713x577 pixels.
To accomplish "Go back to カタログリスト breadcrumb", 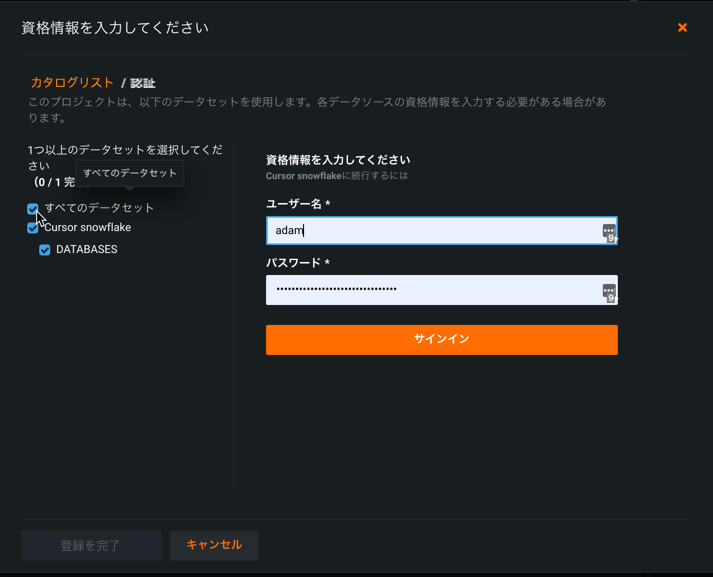I will [72, 83].
